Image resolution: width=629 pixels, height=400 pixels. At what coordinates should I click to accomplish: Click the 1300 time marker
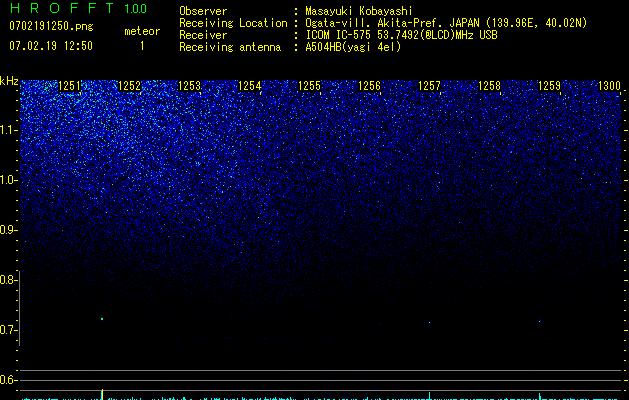tap(609, 86)
